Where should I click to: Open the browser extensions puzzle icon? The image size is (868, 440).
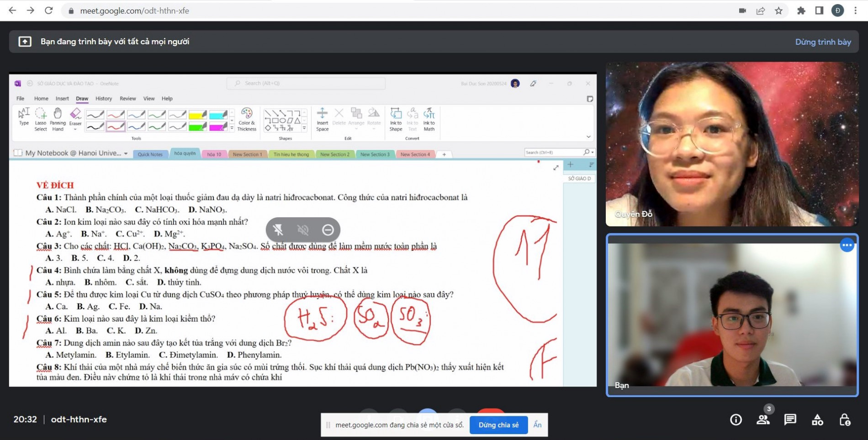point(801,10)
